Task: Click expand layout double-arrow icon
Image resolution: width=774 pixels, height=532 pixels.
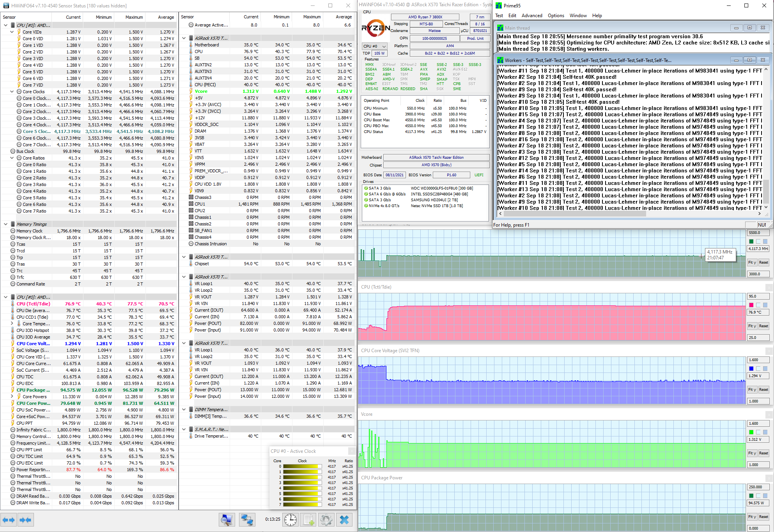Action: (x=9, y=520)
